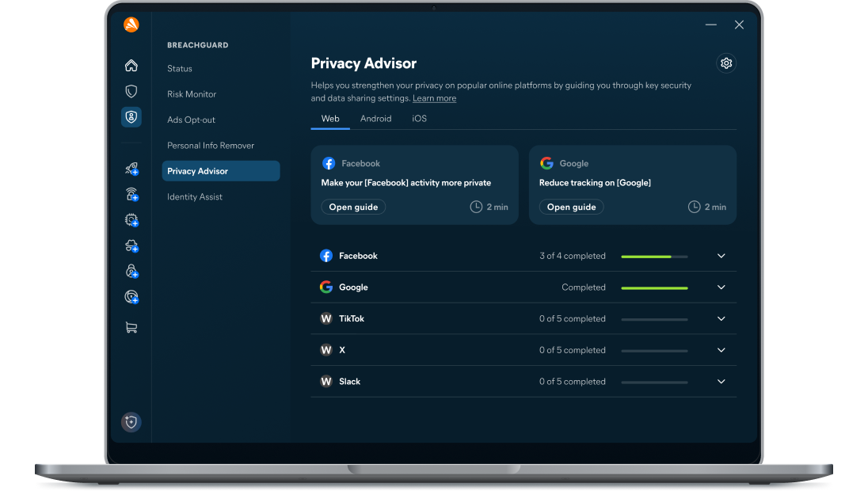
Task: Open the shield protection icon in sidebar
Action: point(131,91)
